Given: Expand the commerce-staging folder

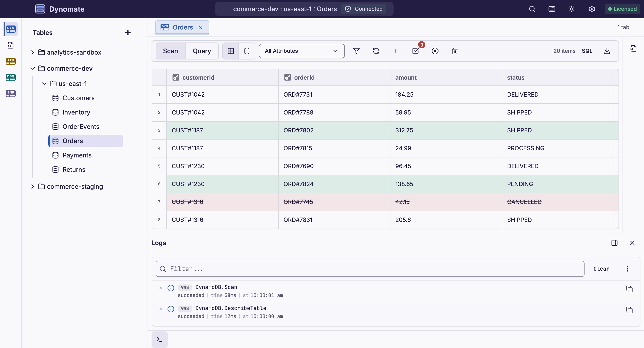Looking at the screenshot, I should (x=32, y=187).
